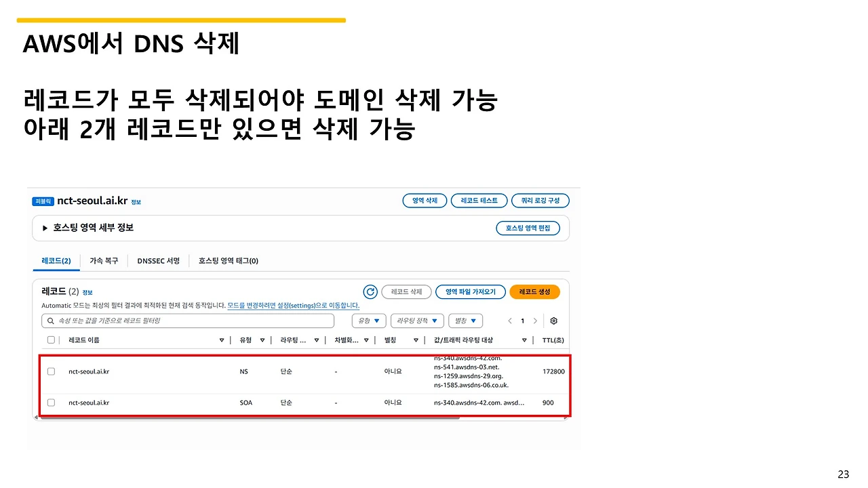Click the horizontal scrollbar below the records table

(x=251, y=418)
